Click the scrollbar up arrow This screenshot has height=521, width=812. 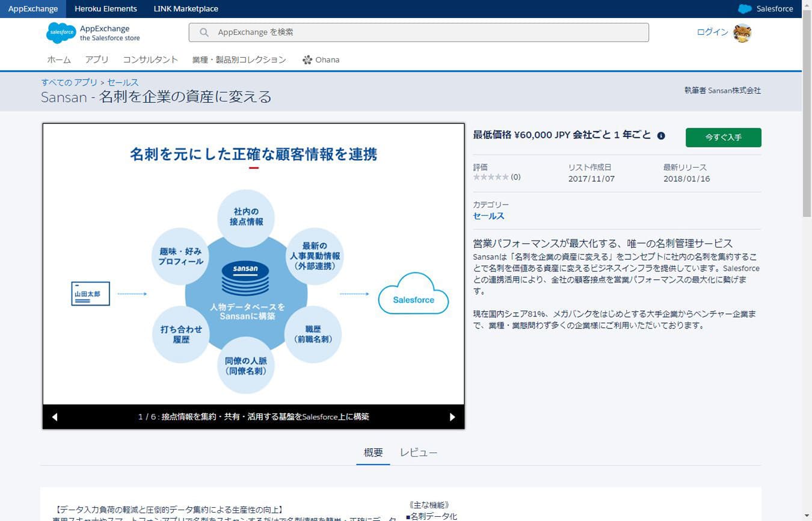point(807,4)
